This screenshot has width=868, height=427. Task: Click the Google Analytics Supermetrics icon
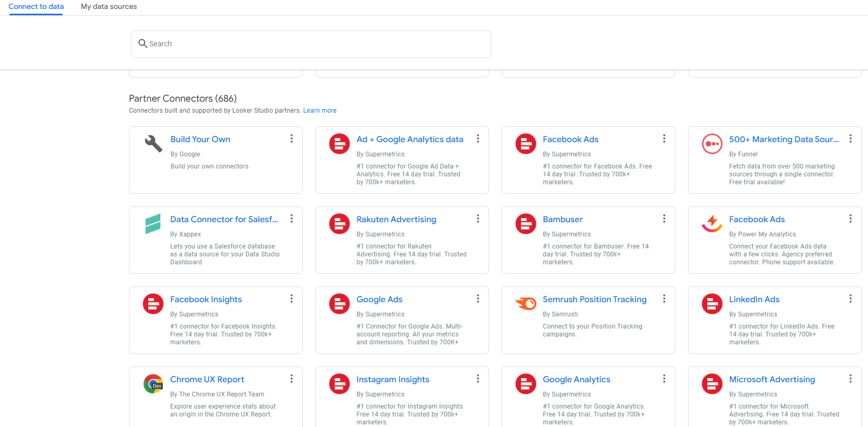[x=525, y=384]
